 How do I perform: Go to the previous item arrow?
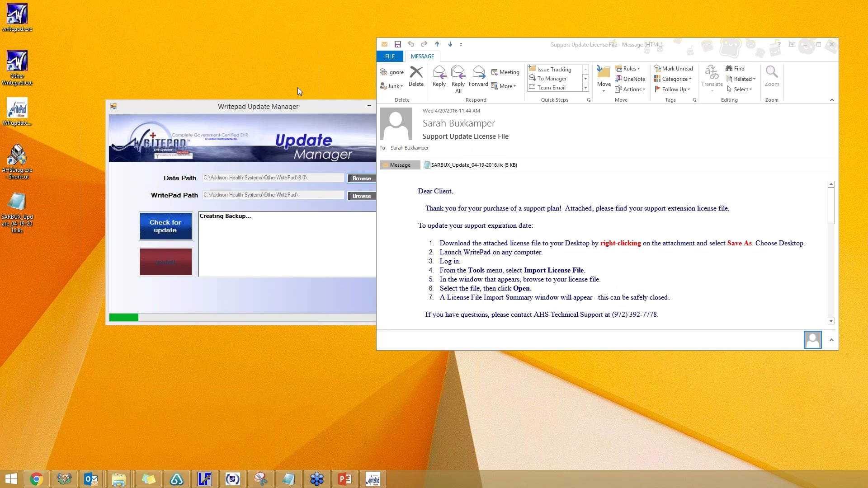click(437, 44)
